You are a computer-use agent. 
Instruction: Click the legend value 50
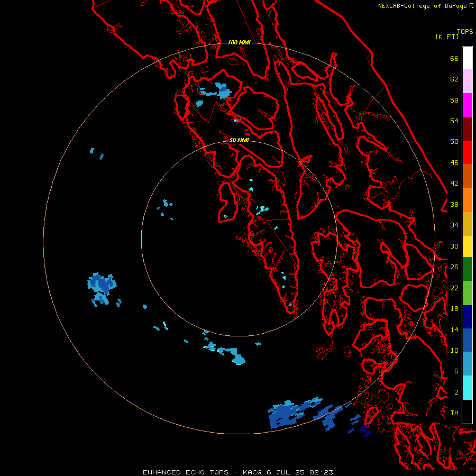[454, 142]
